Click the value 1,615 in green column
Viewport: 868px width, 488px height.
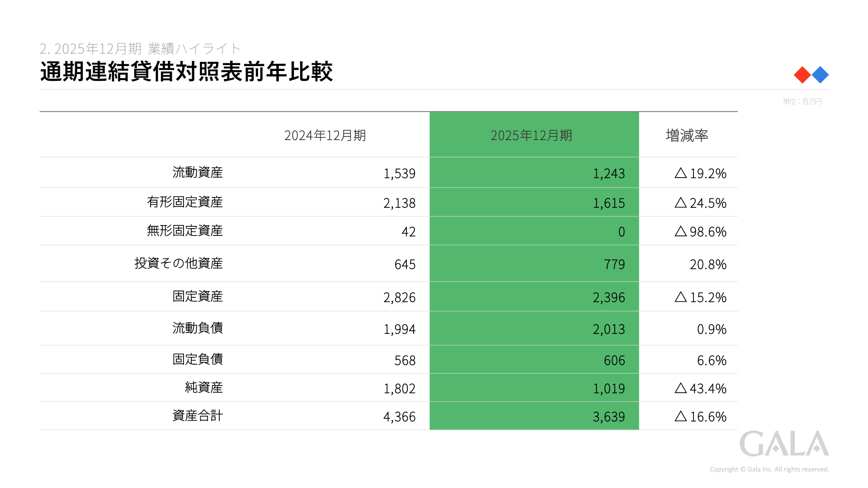(x=609, y=203)
